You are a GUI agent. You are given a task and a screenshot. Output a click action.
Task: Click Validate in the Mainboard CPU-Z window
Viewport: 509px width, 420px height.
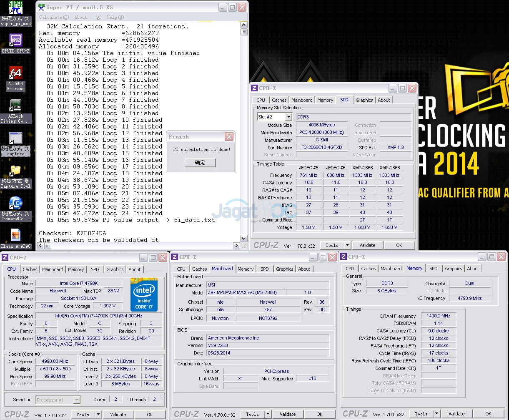(x=288, y=415)
